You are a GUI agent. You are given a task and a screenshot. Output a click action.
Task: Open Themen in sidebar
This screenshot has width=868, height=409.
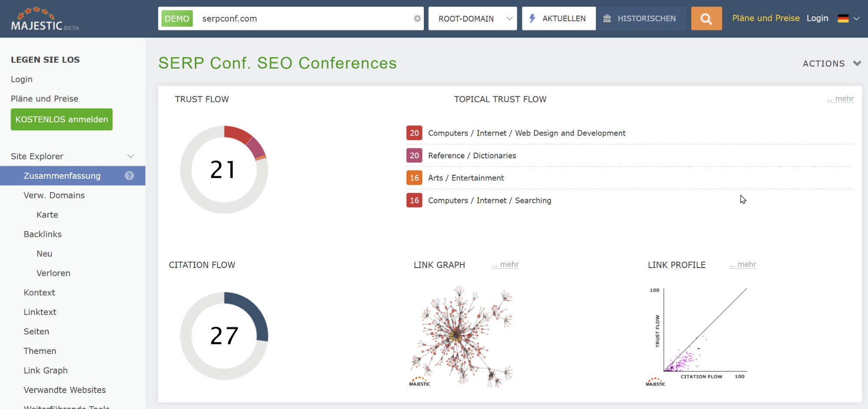tap(40, 351)
